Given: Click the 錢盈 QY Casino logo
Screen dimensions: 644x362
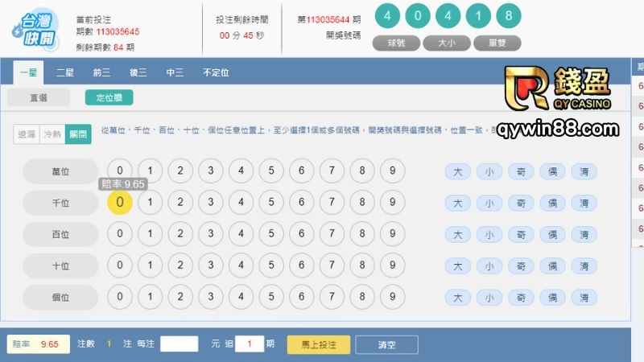Looking at the screenshot, I should [558, 89].
